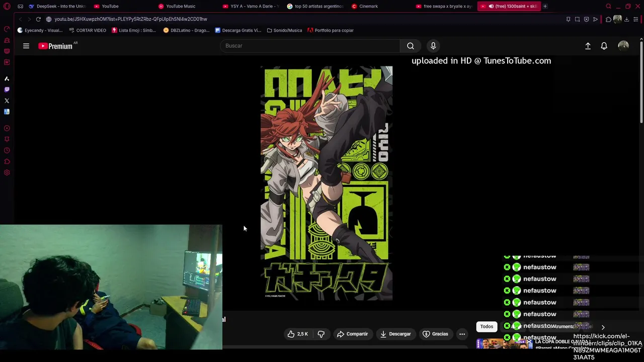Pin icon in the address bar
The image size is (644, 362).
[x=568, y=19]
